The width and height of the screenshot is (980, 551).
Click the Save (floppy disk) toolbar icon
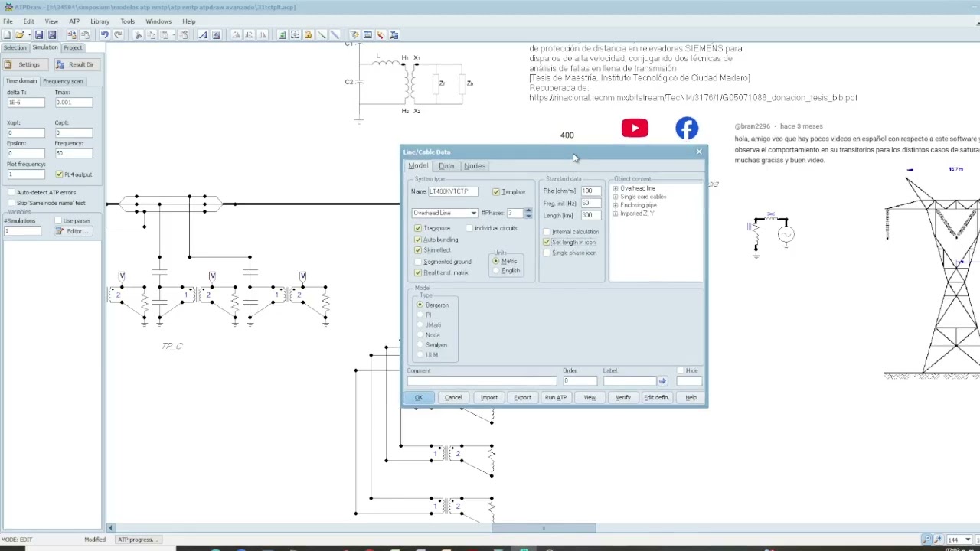pyautogui.click(x=38, y=34)
